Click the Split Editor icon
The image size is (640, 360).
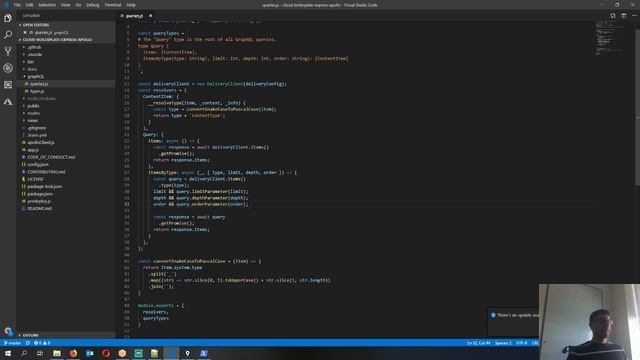coord(623,16)
